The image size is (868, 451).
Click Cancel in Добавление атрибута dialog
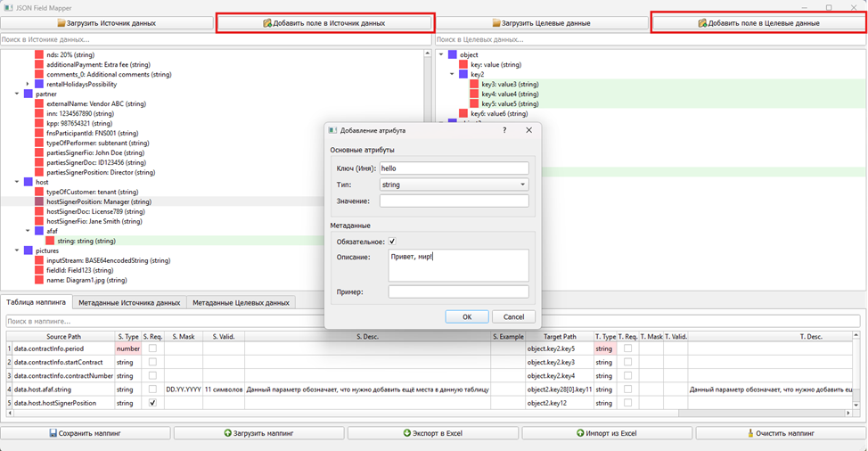513,316
